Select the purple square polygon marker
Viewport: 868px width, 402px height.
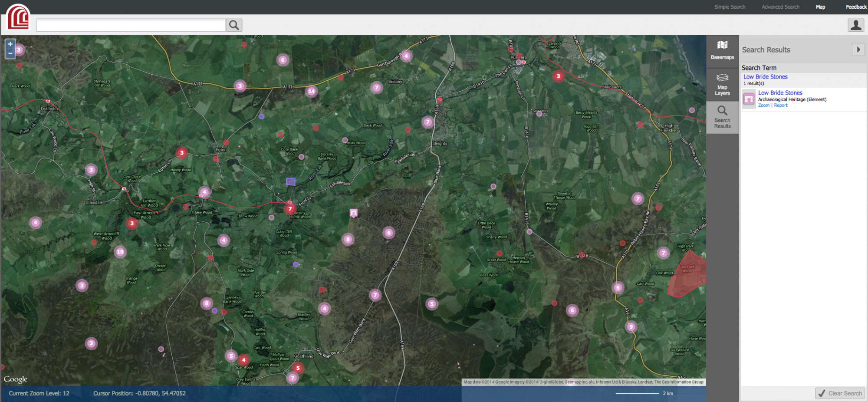[291, 181]
